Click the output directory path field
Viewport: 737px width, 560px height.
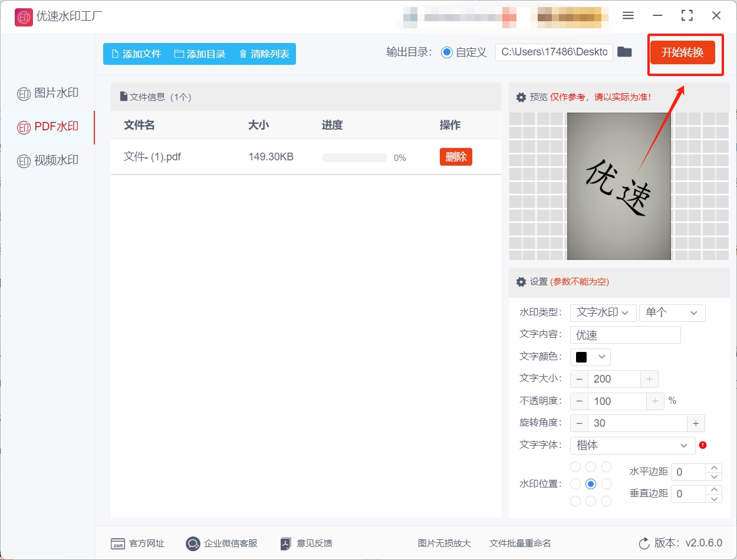(554, 52)
